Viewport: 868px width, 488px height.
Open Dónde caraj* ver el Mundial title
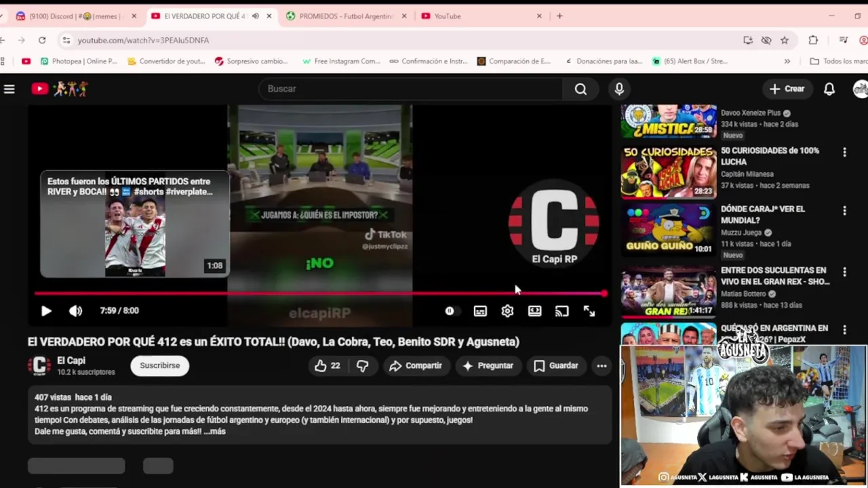coord(763,215)
